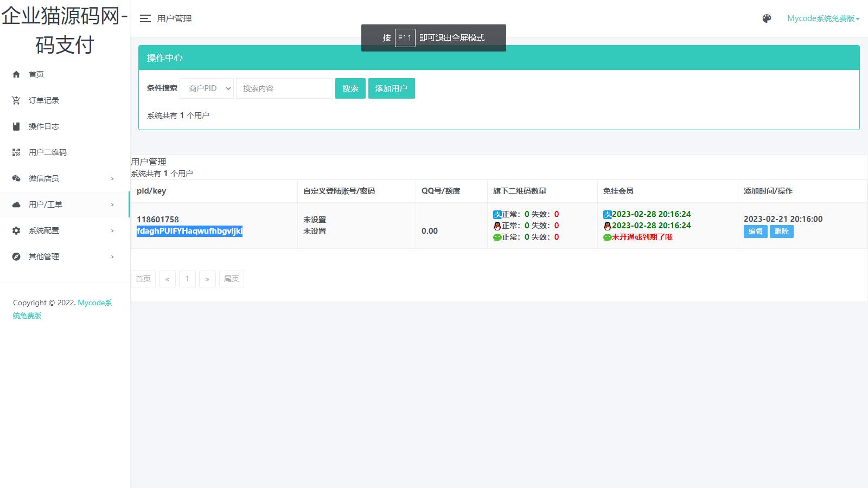Open the Mycode系统免费版 account dropdown

click(823, 18)
